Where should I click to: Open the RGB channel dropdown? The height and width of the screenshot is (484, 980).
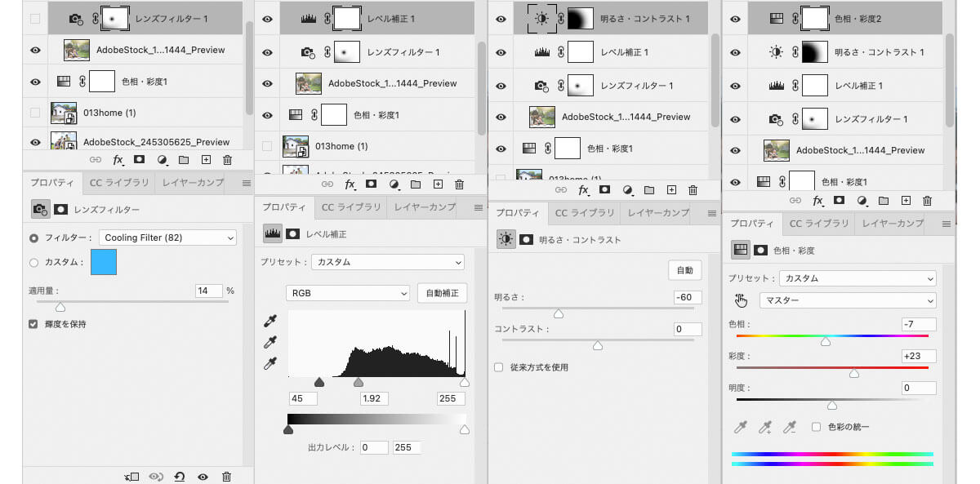point(347,293)
